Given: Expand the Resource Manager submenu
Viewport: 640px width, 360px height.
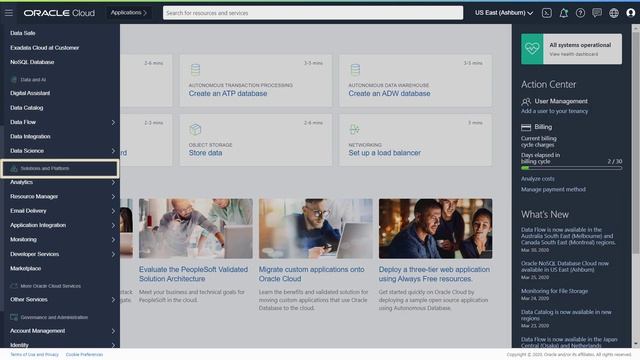Looking at the screenshot, I should (113, 197).
